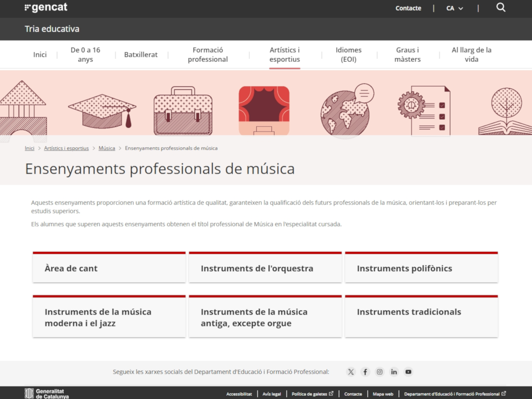This screenshot has width=532, height=399.
Task: Open the department's X (Twitter) profile
Action: [x=351, y=372]
